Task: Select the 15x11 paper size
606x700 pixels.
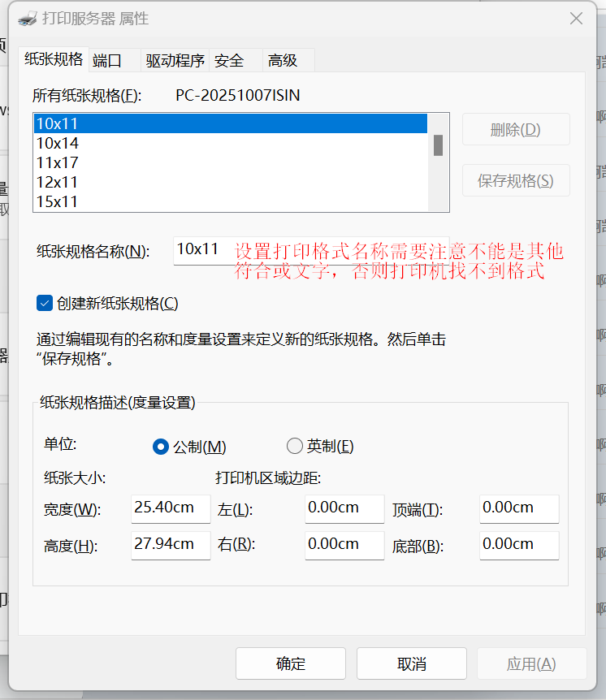Action: point(231,201)
